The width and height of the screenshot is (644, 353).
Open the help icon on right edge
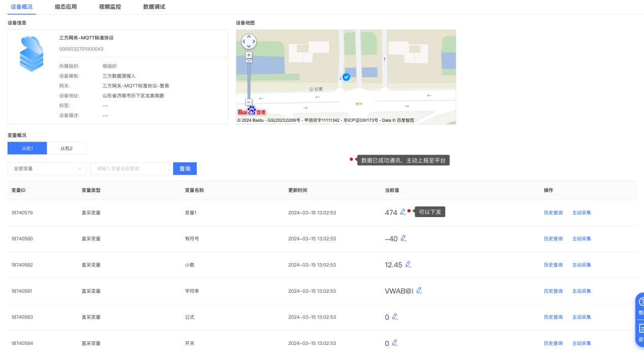point(640,302)
